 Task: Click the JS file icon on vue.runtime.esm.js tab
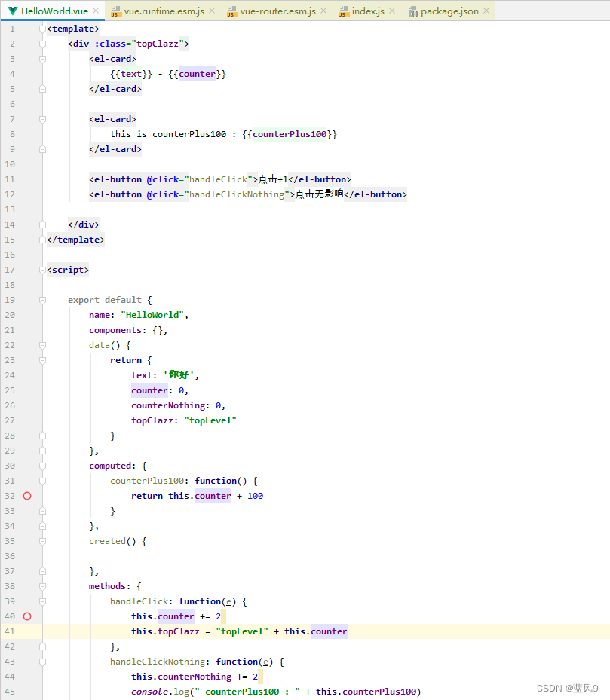click(x=115, y=11)
